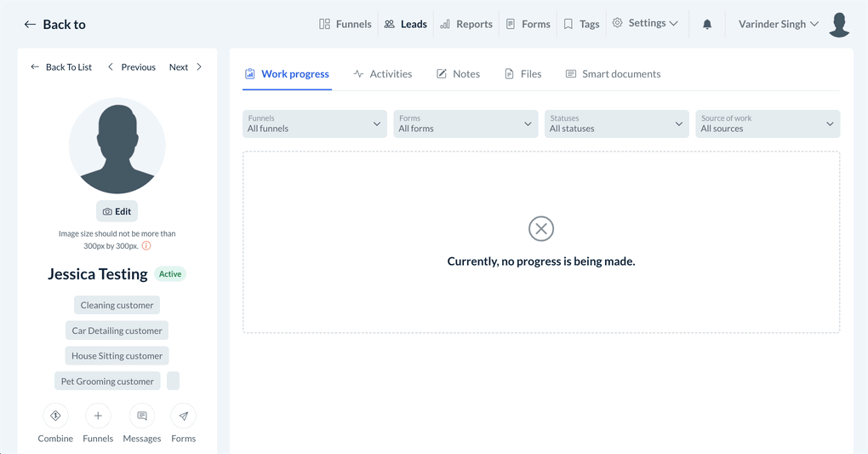Click the Combine icon

click(55, 416)
